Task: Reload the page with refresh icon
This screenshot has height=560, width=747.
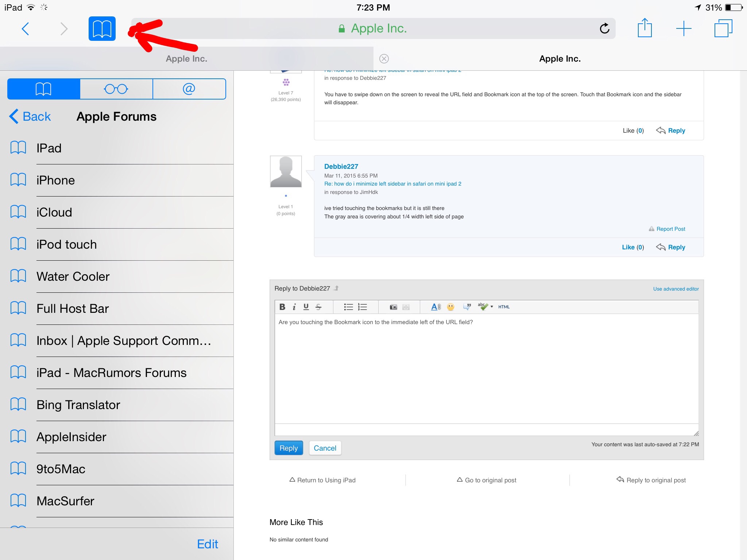Action: 604,28
